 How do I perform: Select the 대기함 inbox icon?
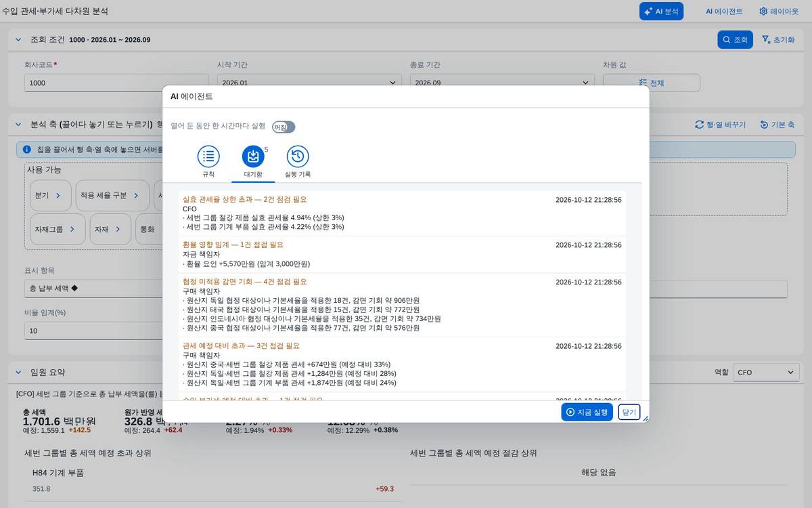coord(253,156)
